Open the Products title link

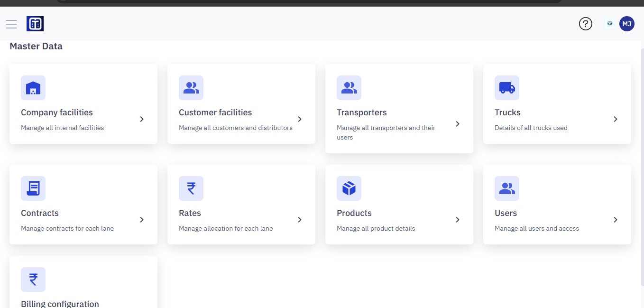click(354, 213)
